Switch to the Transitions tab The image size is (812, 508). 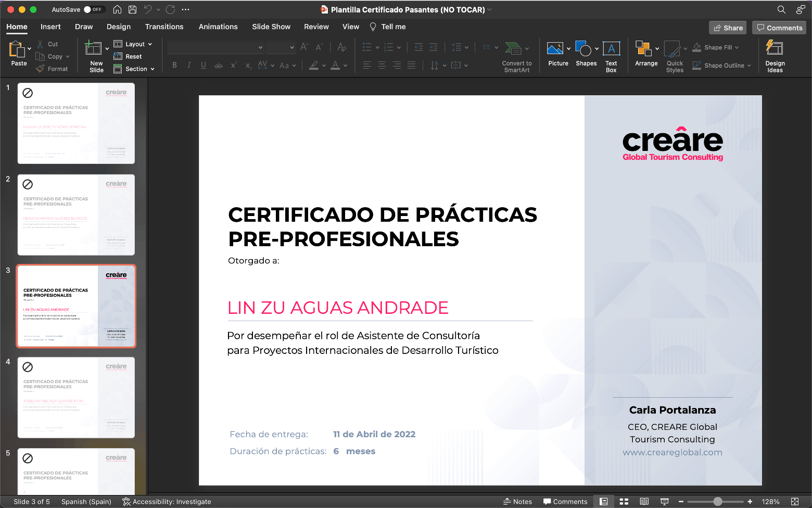(x=164, y=27)
